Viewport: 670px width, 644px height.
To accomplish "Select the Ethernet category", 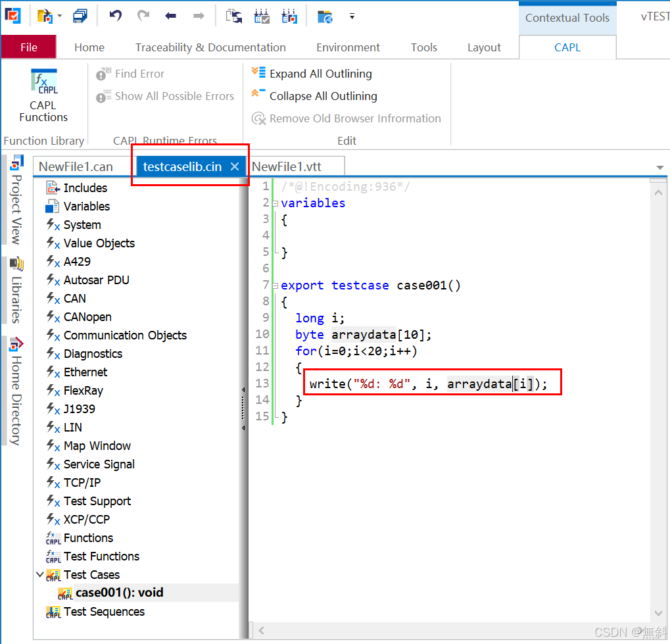I will pos(76,372).
